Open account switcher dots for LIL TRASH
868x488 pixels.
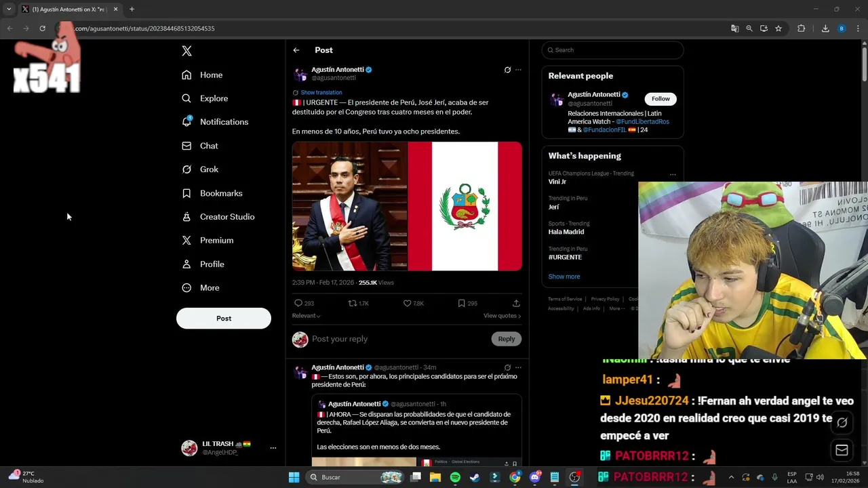[273, 448]
